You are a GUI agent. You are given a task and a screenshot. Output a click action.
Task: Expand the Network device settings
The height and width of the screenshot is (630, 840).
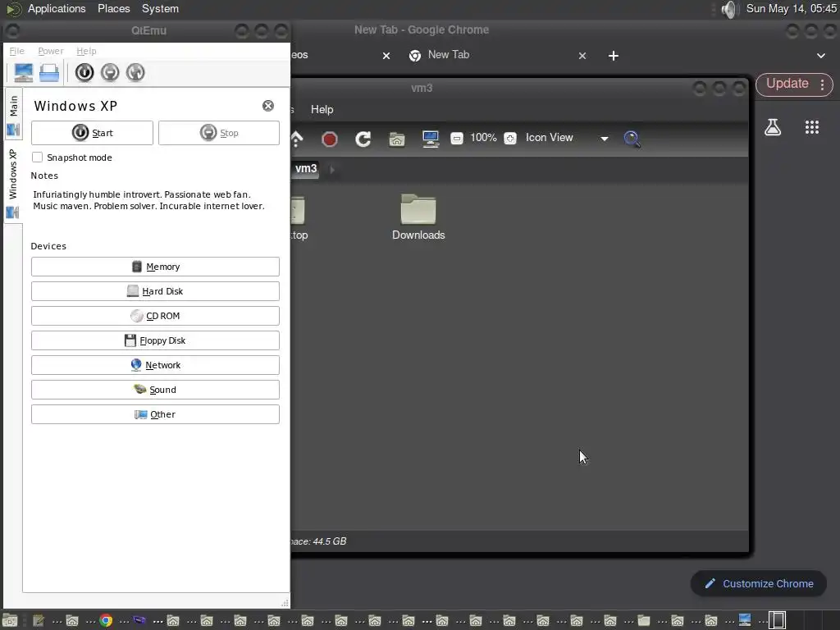[x=155, y=365]
